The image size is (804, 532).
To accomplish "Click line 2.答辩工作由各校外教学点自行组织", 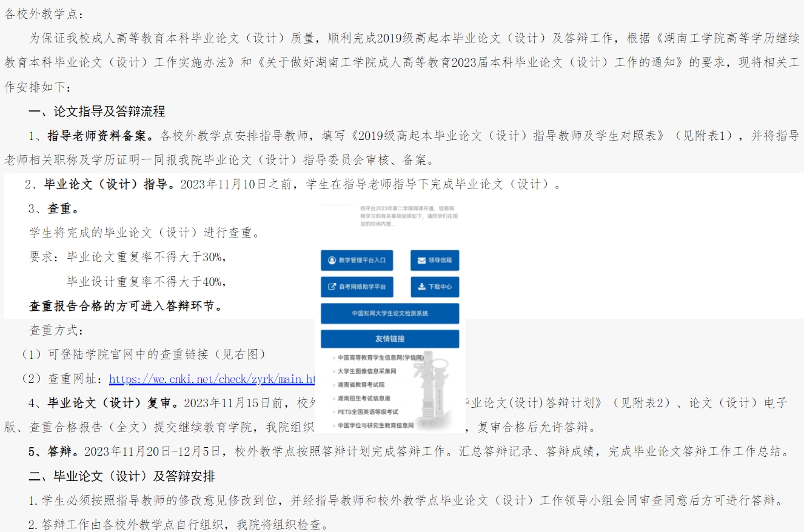I will tap(179, 525).
